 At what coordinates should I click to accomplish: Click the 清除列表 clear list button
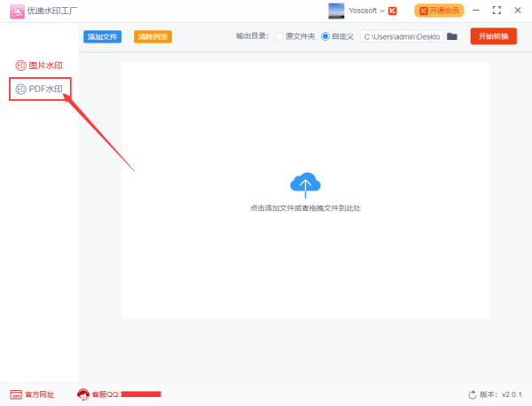(x=153, y=36)
